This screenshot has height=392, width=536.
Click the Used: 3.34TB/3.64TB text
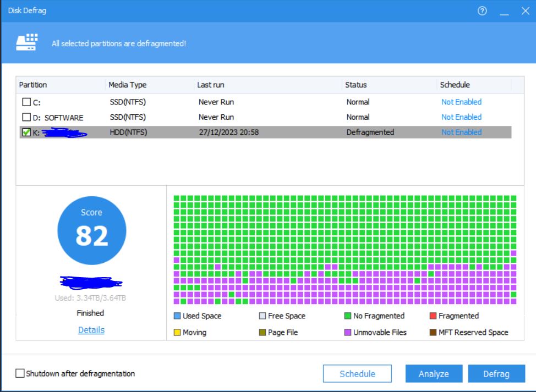coord(90,298)
